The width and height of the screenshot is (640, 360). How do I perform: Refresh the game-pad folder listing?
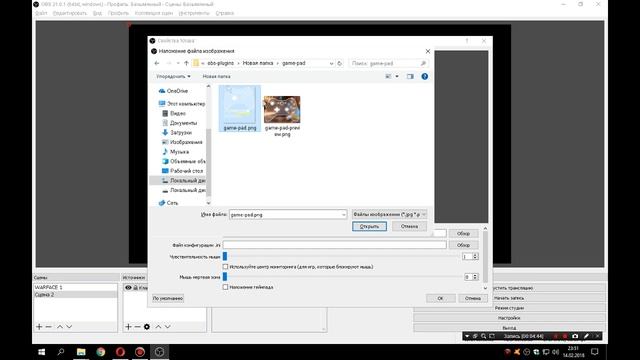[340, 63]
